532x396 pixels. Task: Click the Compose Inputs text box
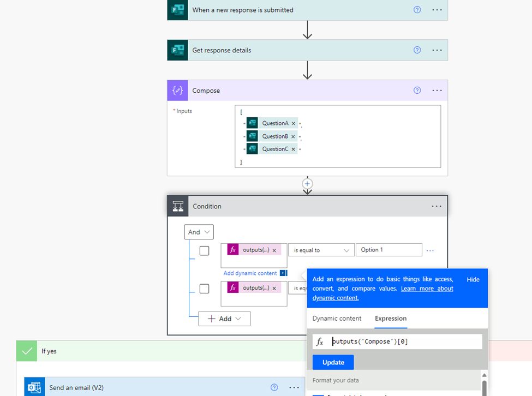[x=338, y=136]
